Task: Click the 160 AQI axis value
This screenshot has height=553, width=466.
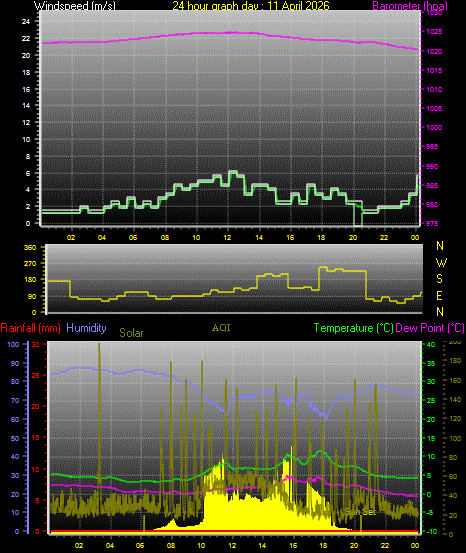Action: click(x=455, y=381)
